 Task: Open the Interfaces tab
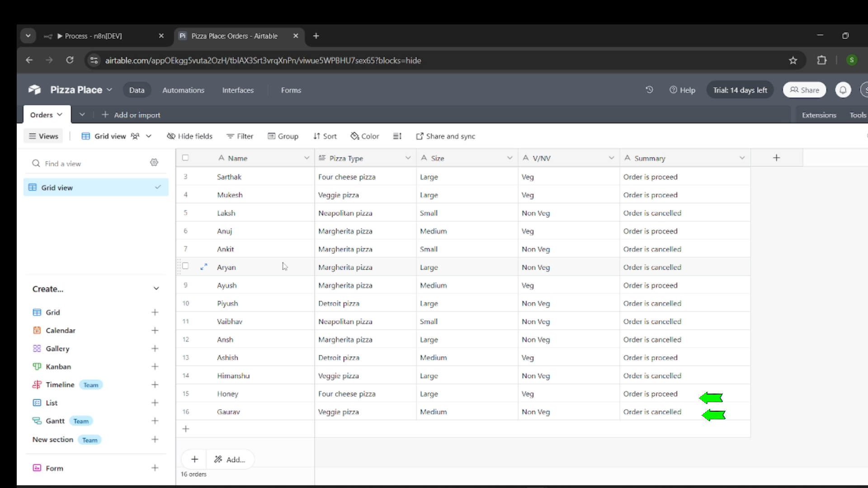238,90
